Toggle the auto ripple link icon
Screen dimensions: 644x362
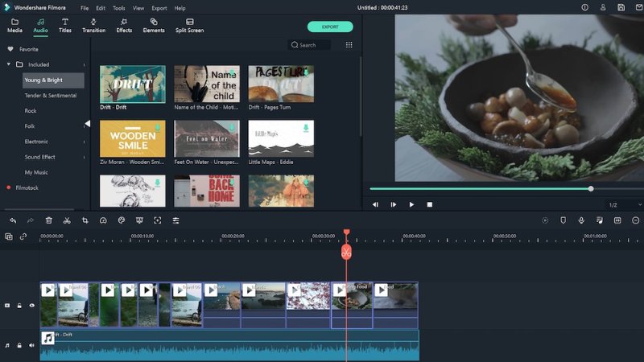pyautogui.click(x=23, y=237)
